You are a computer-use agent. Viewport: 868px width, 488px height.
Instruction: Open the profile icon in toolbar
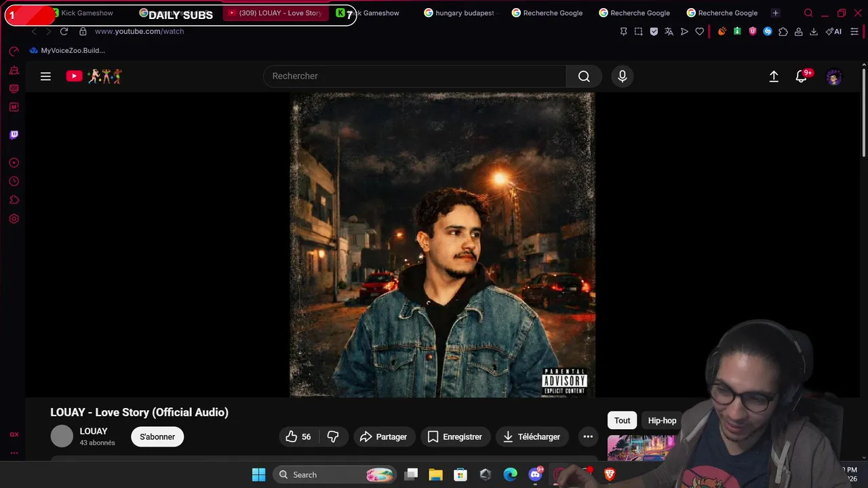(x=799, y=31)
